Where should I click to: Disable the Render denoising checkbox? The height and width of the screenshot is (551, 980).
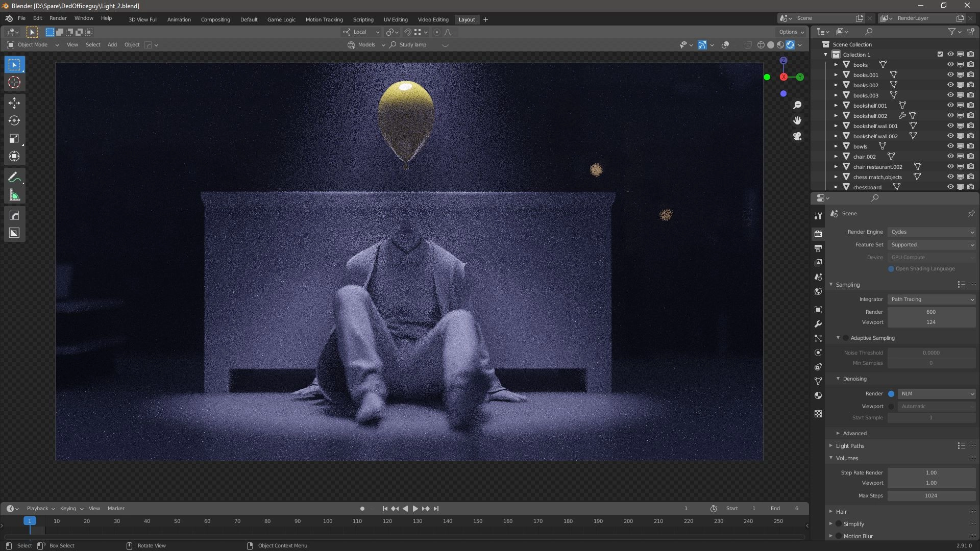point(891,394)
